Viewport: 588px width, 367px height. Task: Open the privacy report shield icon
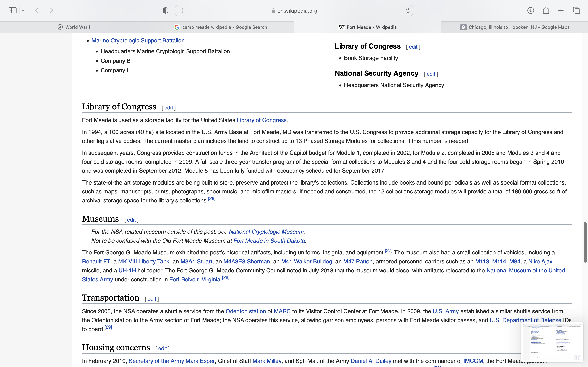tap(165, 10)
